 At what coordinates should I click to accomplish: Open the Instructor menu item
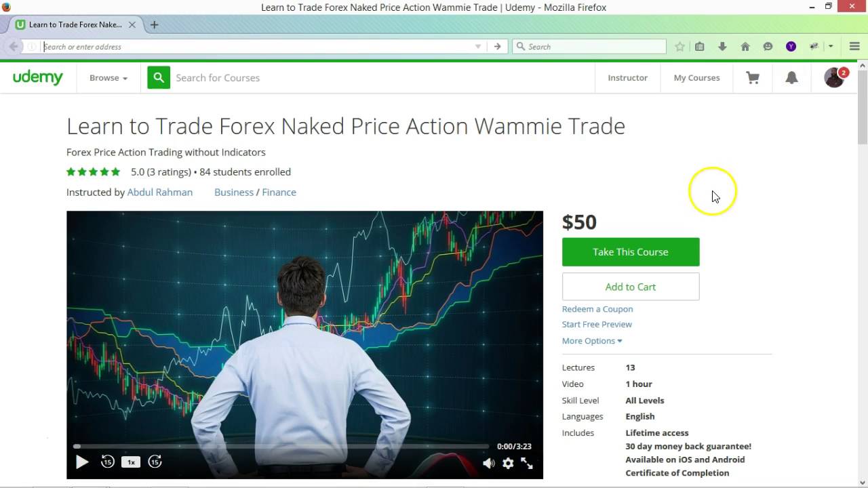pos(627,78)
